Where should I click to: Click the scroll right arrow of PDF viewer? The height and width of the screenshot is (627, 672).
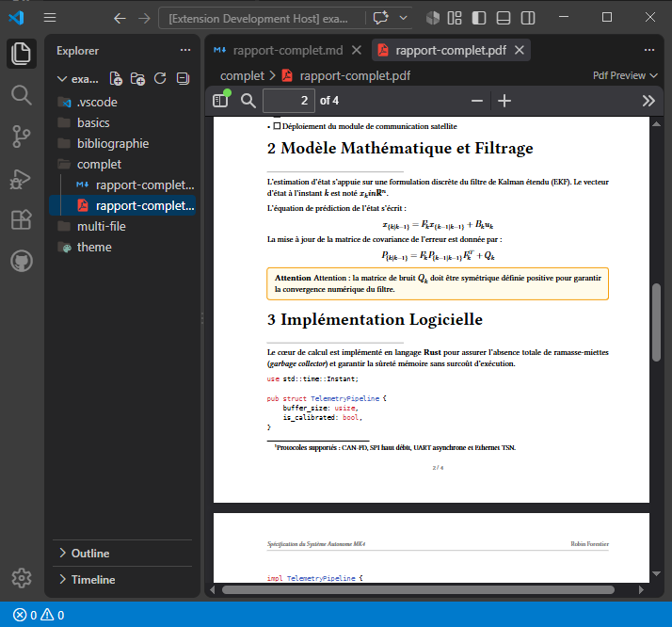tap(641, 589)
